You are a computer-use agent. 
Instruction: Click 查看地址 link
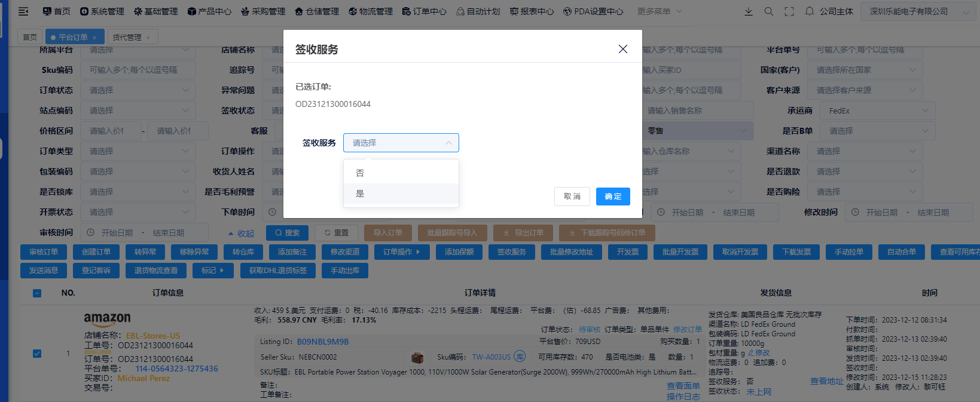[x=827, y=381]
